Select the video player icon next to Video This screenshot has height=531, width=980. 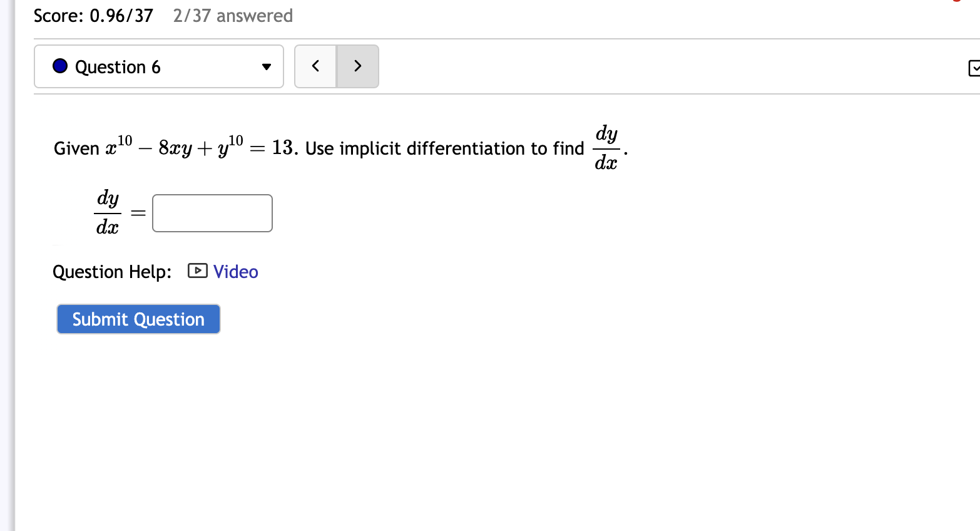[196, 271]
